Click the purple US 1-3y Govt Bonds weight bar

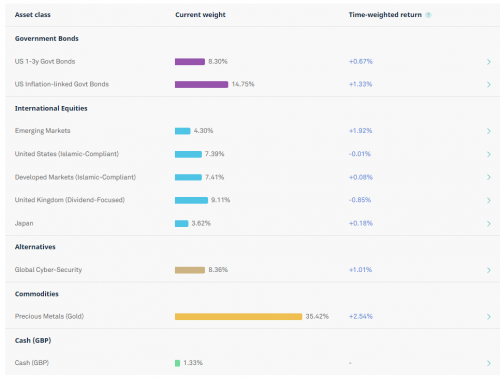click(x=190, y=62)
